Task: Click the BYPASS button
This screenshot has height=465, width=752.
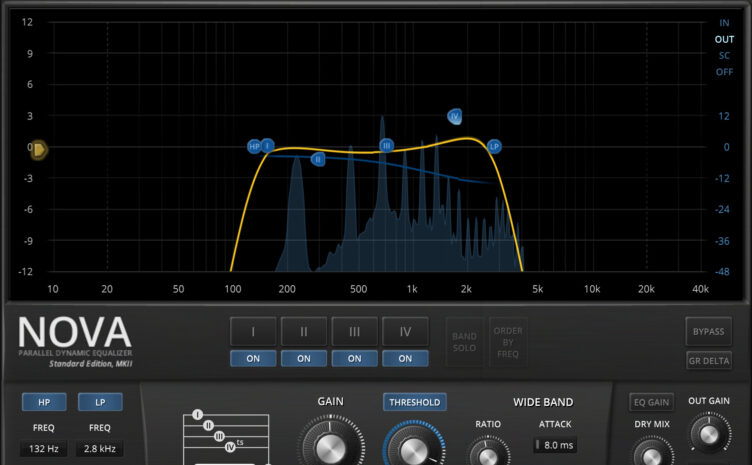Action: coord(708,331)
